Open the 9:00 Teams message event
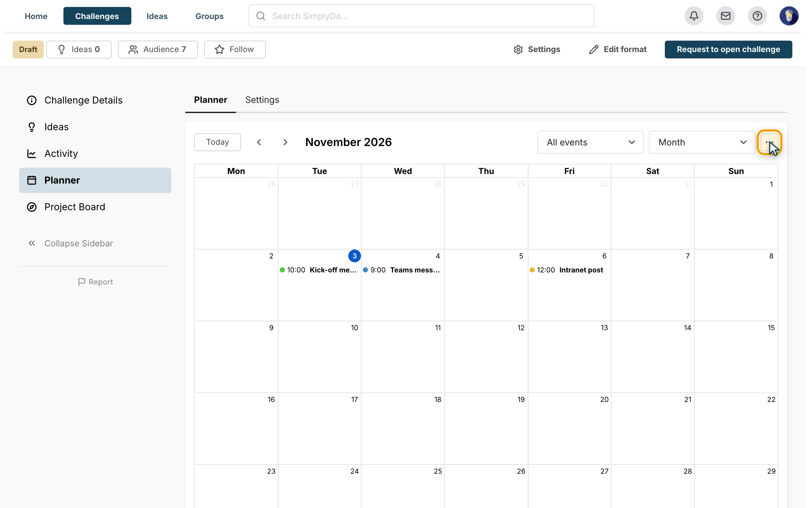The image size is (812, 508). point(402,270)
